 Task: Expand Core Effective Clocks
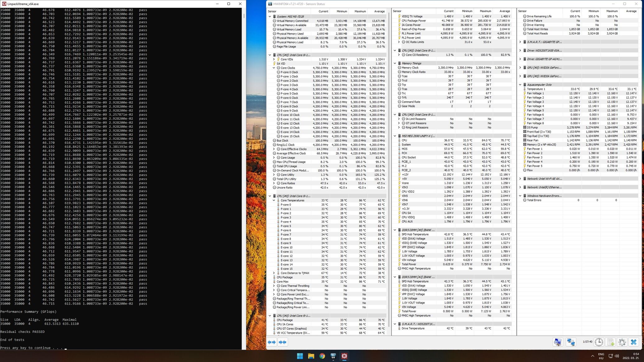pyautogui.click(x=274, y=149)
